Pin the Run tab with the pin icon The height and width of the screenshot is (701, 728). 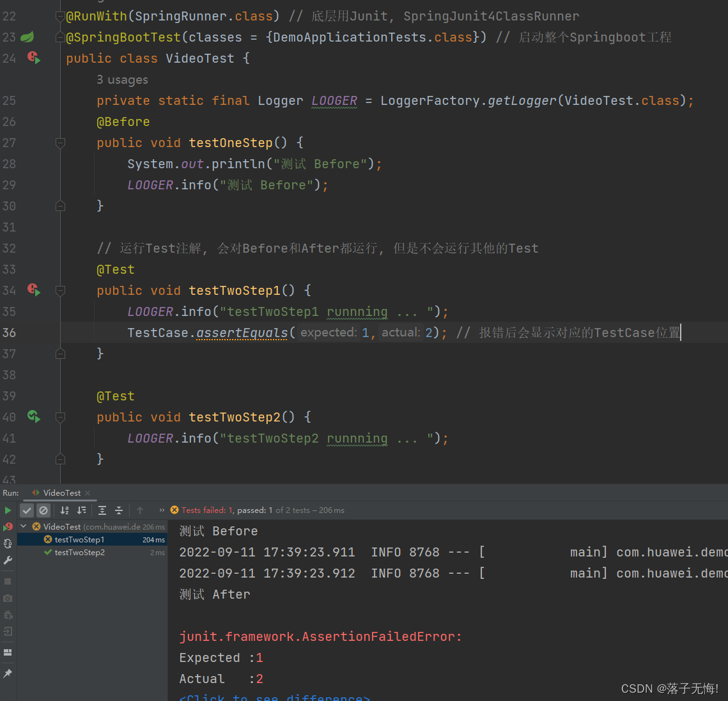point(8,673)
